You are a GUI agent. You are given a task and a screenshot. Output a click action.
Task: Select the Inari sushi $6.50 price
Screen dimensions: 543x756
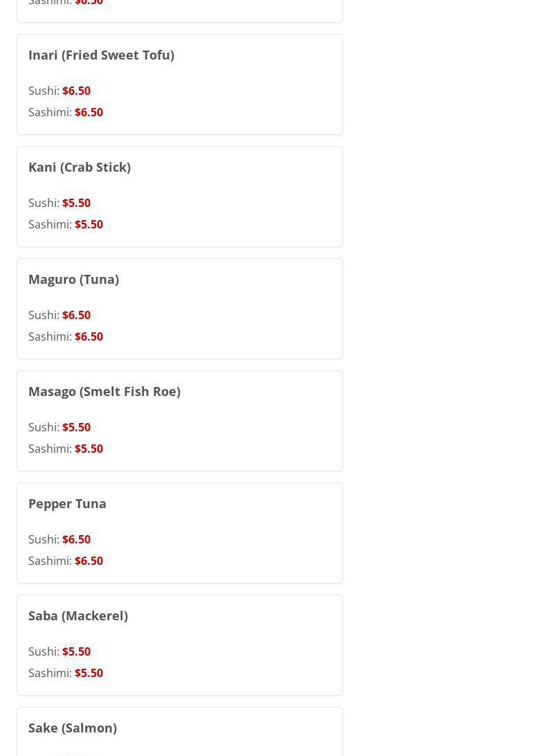(x=76, y=91)
